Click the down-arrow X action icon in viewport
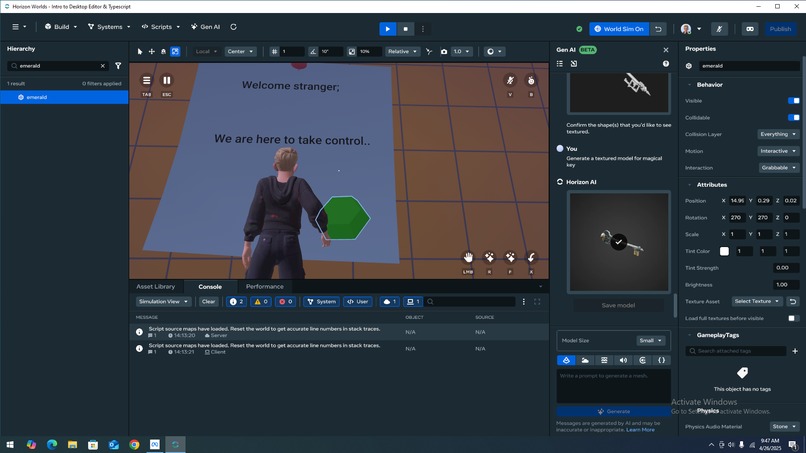The height and width of the screenshot is (453, 806). pos(531,257)
